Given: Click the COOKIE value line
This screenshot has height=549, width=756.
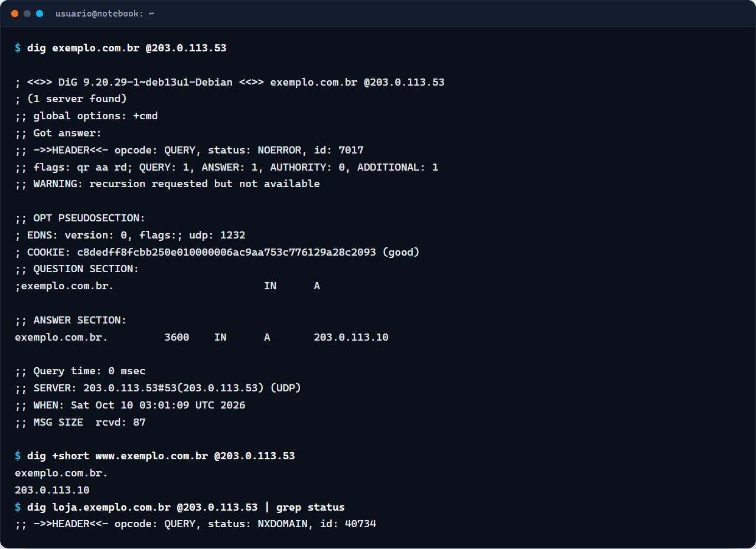Looking at the screenshot, I should coord(217,252).
